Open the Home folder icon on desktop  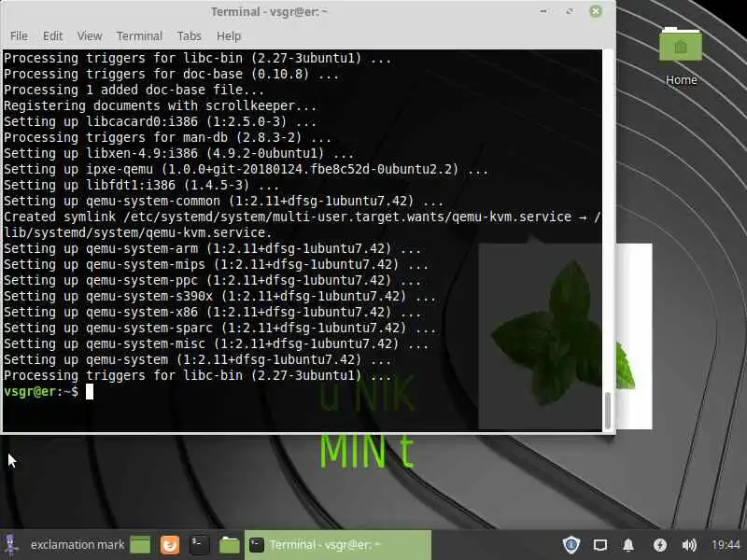tap(681, 56)
